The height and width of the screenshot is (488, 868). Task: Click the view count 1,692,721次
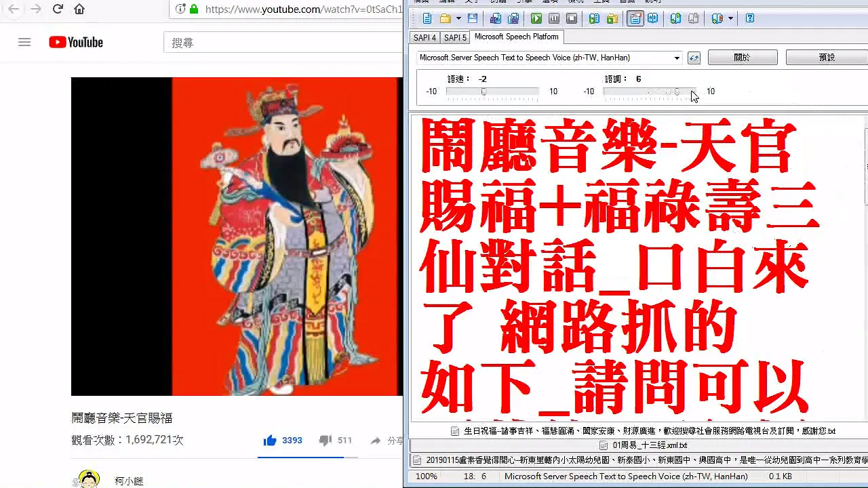click(x=127, y=440)
